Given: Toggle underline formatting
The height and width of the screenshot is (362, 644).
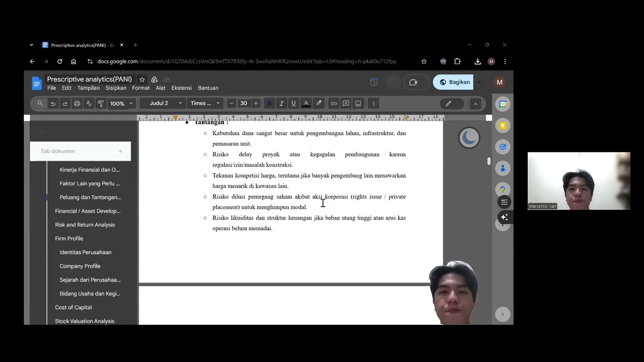Looking at the screenshot, I should coord(293,104).
